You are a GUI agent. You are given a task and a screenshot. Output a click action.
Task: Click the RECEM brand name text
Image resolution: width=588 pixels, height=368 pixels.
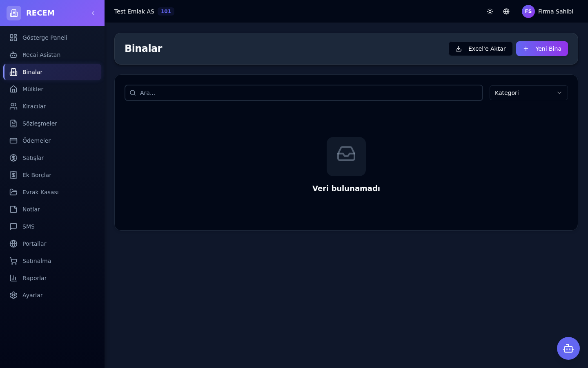pos(40,13)
